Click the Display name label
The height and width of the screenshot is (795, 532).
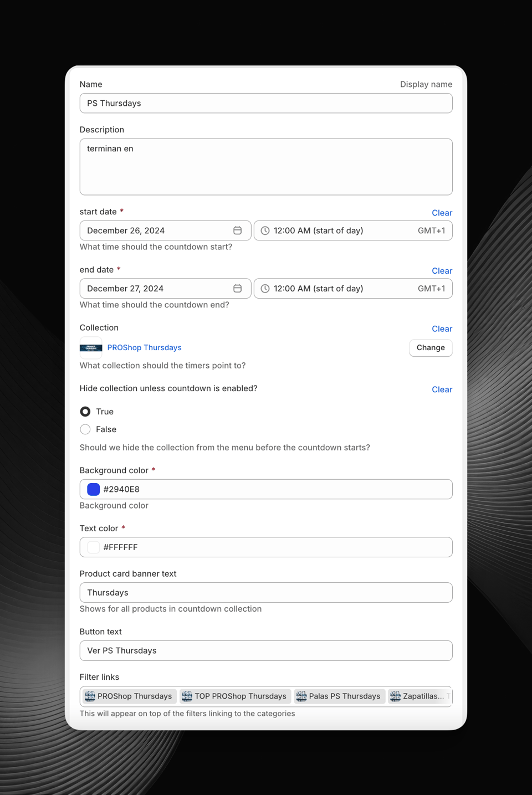click(426, 84)
